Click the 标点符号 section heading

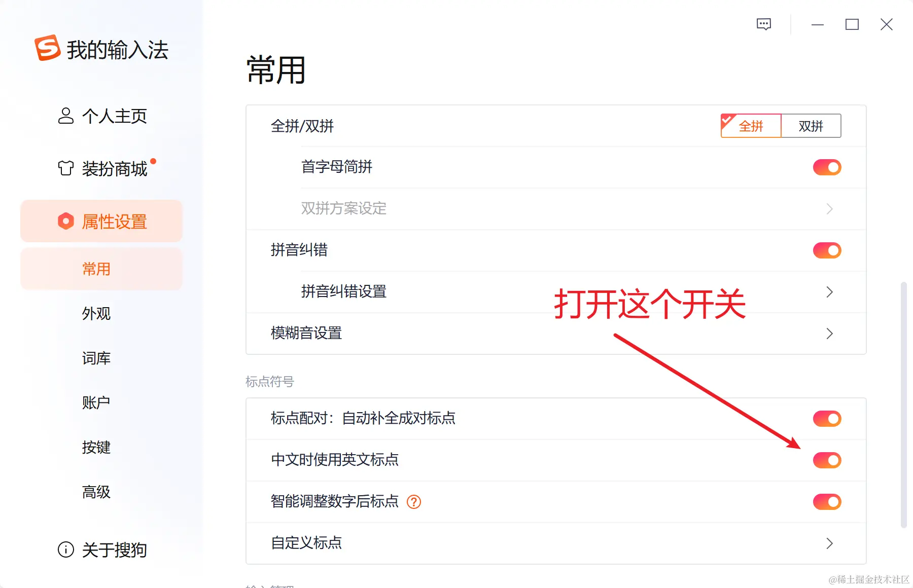pos(270,382)
